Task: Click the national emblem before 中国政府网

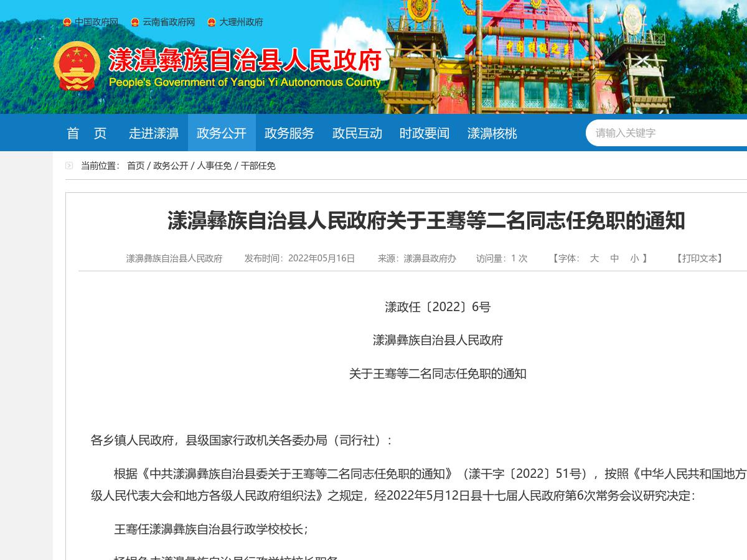Action: 67,22
